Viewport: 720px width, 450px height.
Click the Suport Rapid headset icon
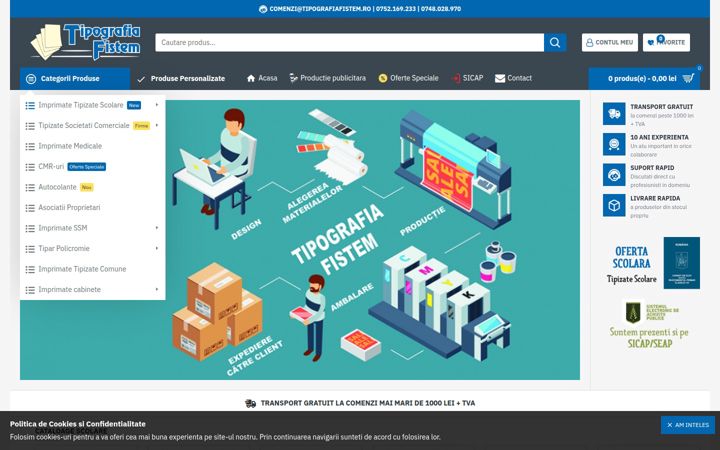(x=614, y=175)
